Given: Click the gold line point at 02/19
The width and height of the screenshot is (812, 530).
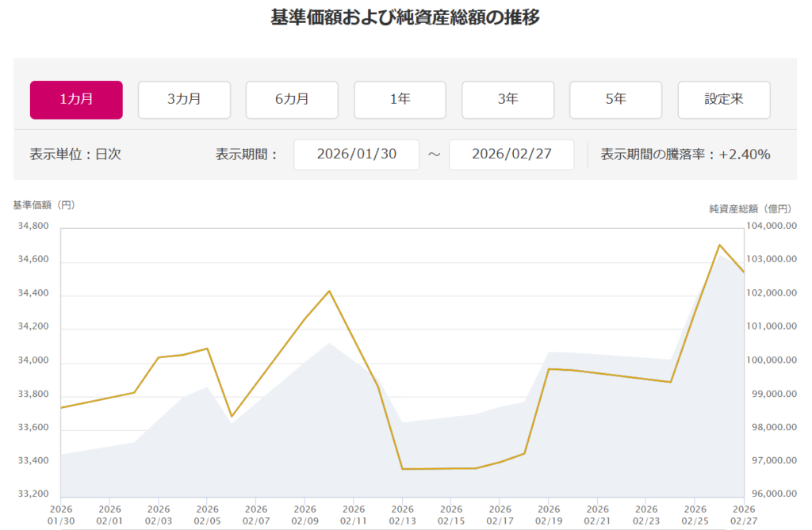Looking at the screenshot, I should [549, 368].
